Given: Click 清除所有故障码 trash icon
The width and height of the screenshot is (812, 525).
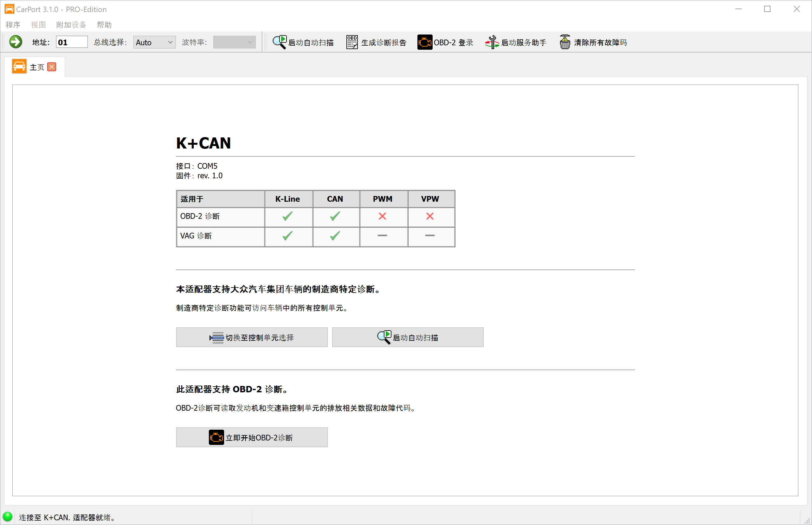Looking at the screenshot, I should [565, 42].
